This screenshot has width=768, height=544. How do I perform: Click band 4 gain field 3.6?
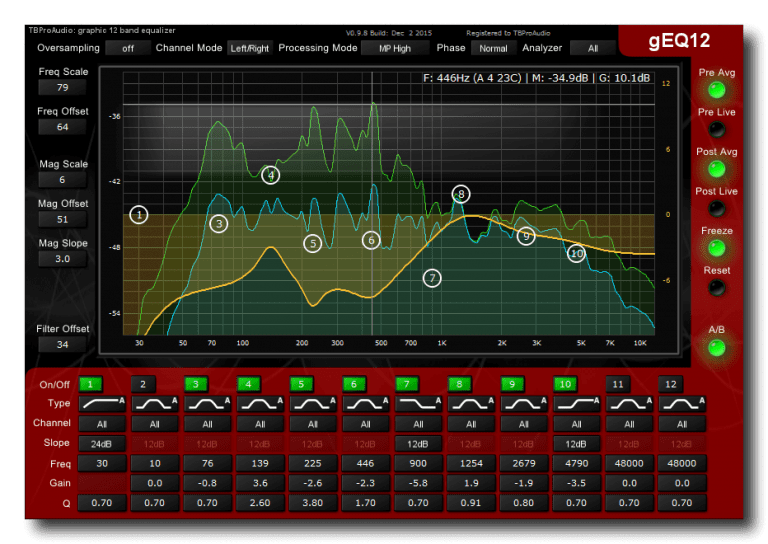(x=260, y=483)
